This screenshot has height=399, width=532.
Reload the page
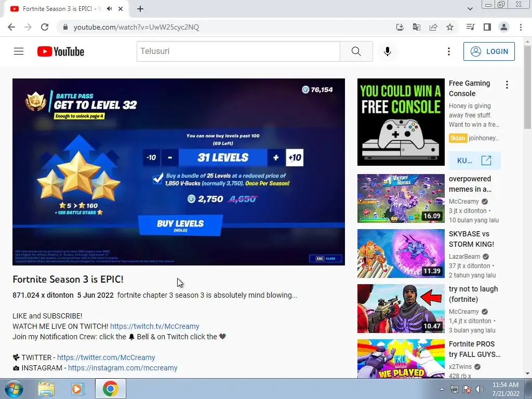click(x=45, y=27)
